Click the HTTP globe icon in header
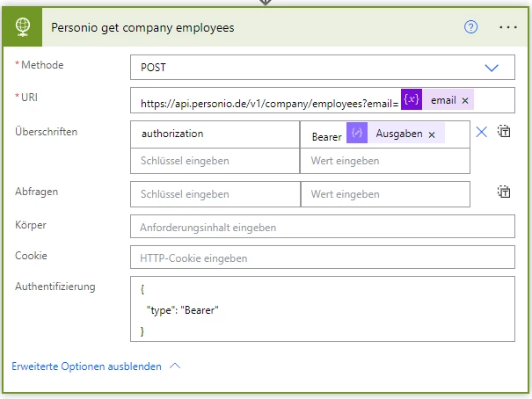 22,27
